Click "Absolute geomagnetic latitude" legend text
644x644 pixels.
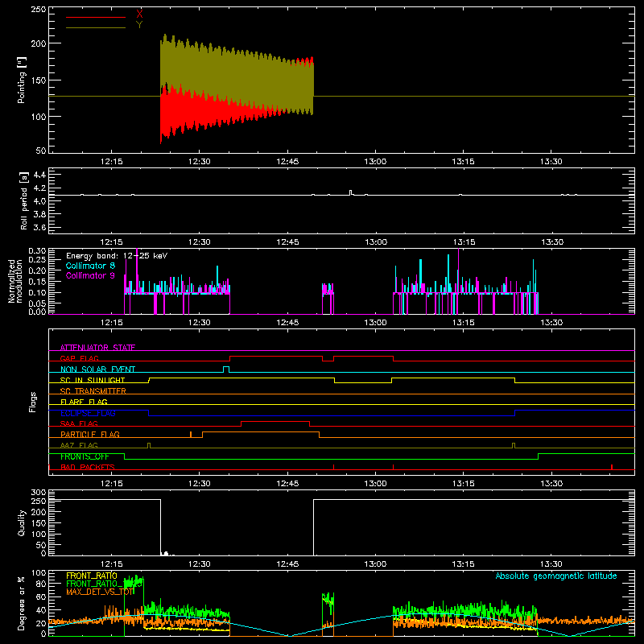556,576
